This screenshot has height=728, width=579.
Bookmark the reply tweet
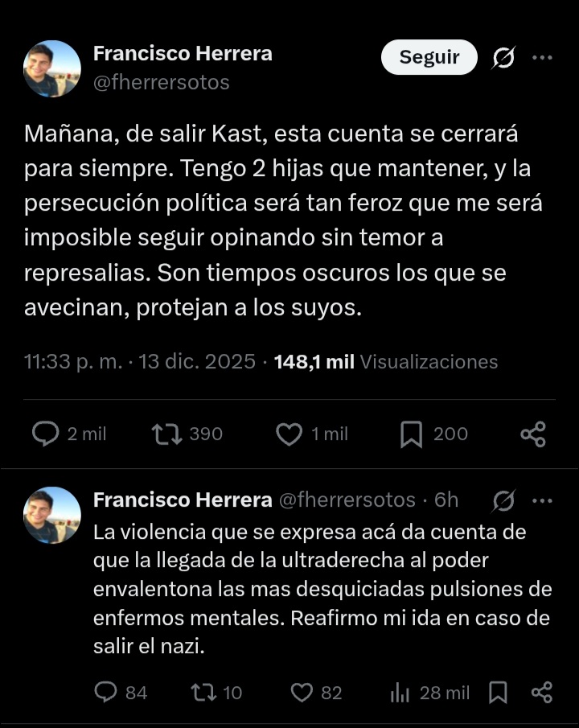click(x=498, y=692)
